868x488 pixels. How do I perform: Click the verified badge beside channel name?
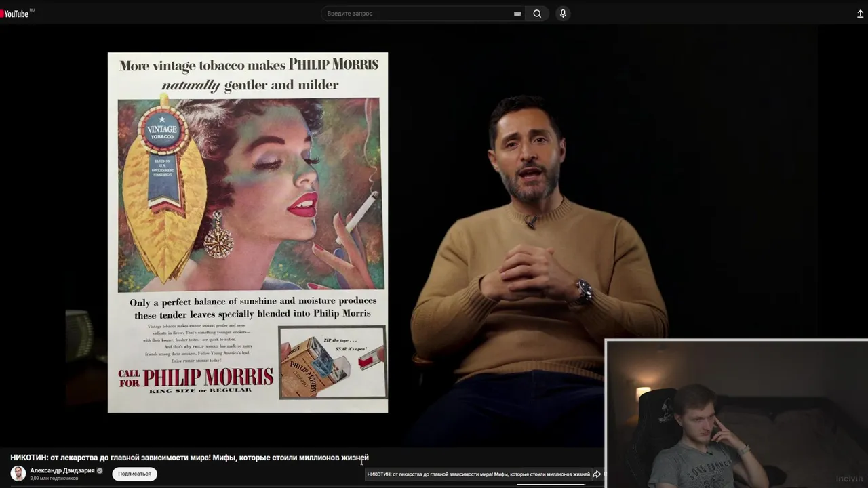point(100,470)
